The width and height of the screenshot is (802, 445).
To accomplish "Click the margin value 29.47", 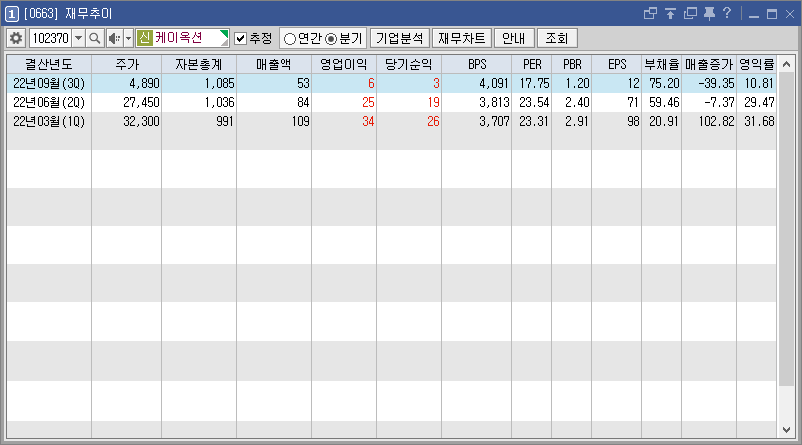I will coord(759,102).
